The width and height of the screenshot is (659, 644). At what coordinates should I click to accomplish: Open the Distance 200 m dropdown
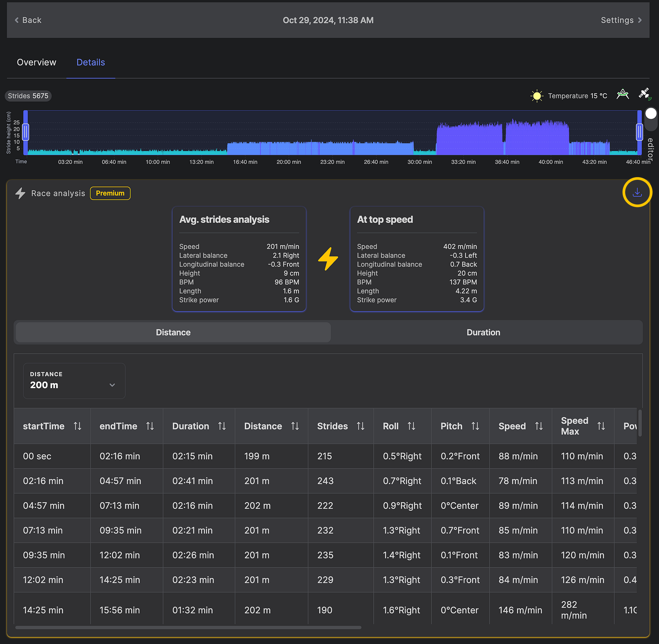74,381
